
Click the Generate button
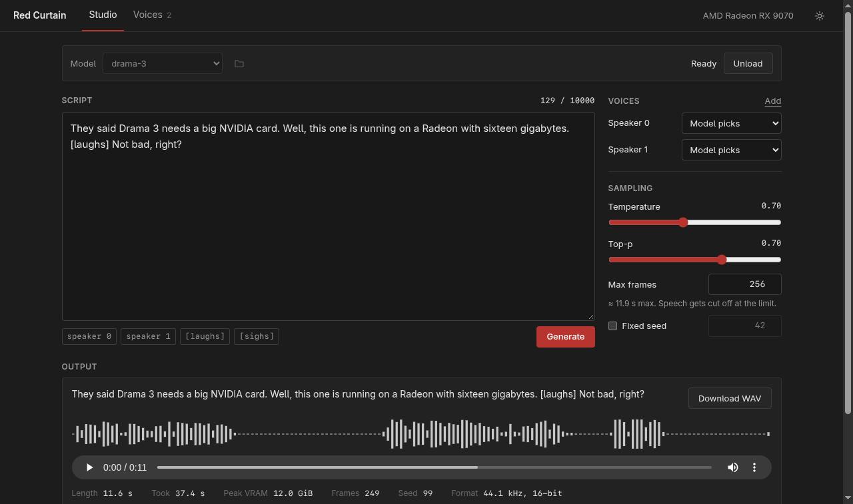(x=566, y=337)
